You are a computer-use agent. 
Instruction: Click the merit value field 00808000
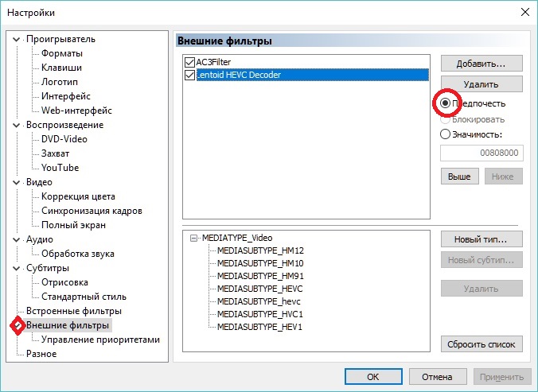(x=481, y=153)
